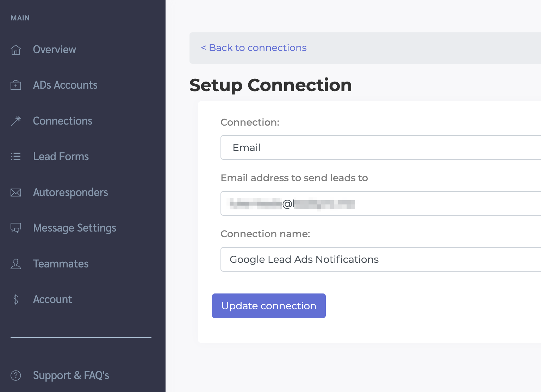Click the Update connection button
Screen dimensions: 541x392
point(268,306)
